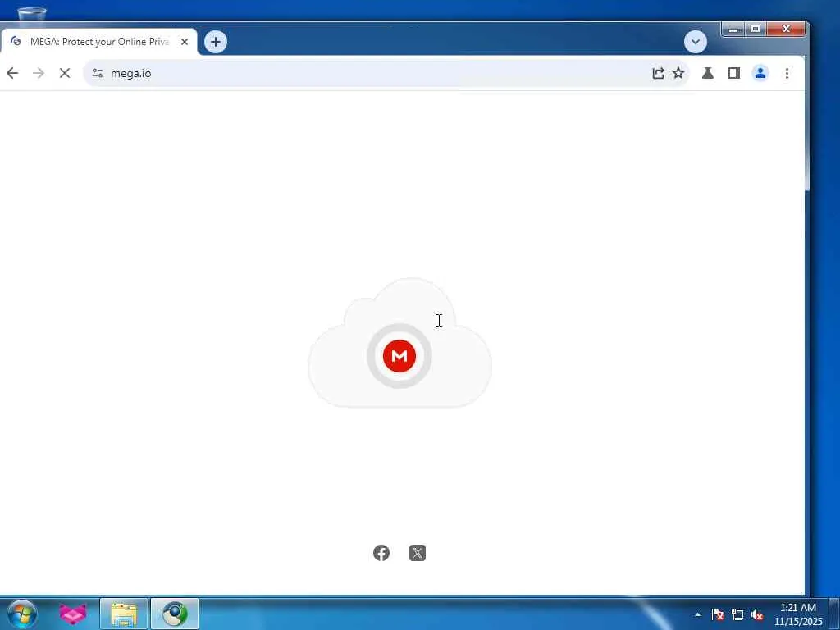Image resolution: width=840 pixels, height=630 pixels.
Task: Show hidden system tray icons
Action: pyautogui.click(x=697, y=614)
